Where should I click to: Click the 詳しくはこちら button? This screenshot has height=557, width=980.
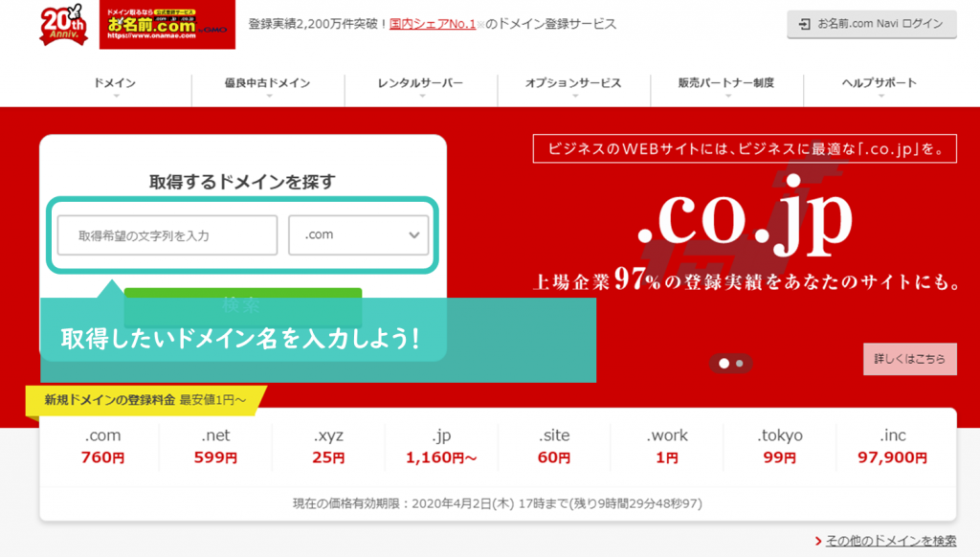(x=910, y=359)
